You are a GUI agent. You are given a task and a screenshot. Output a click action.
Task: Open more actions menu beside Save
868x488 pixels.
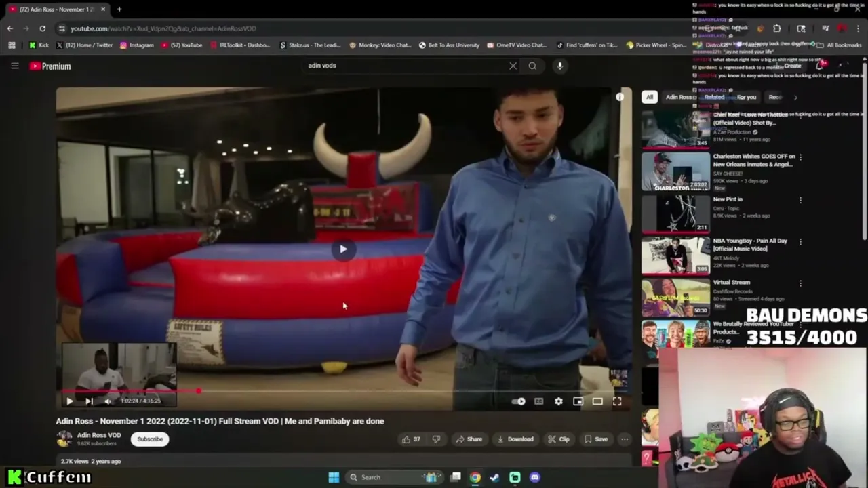click(625, 439)
